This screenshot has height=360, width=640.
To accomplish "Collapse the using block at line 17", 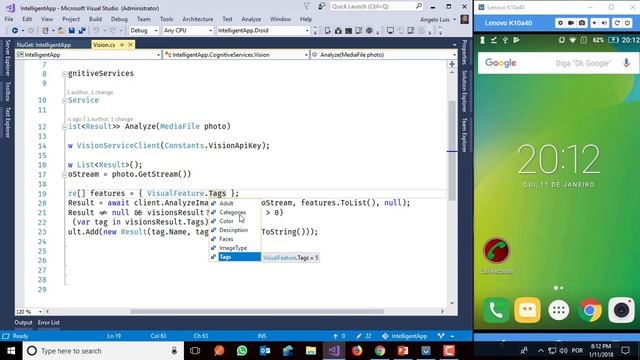I will pyautogui.click(x=64, y=175).
